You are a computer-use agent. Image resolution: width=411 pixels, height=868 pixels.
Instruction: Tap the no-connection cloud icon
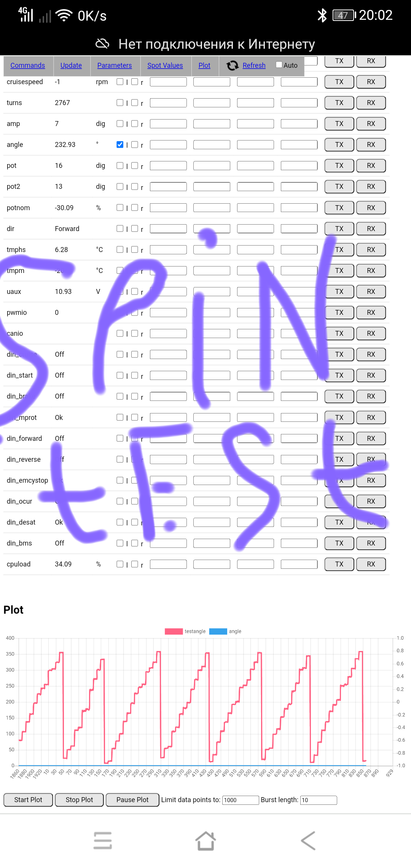102,44
